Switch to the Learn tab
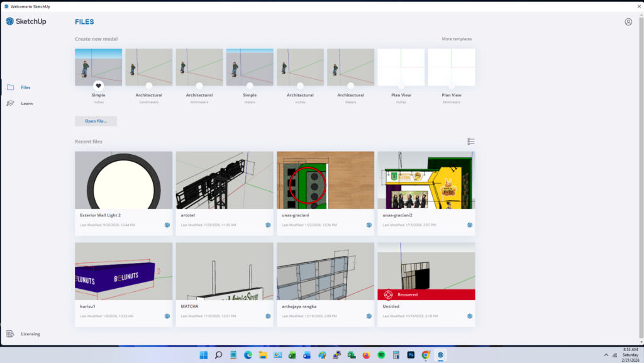Image resolution: width=644 pixels, height=363 pixels. pyautogui.click(x=27, y=103)
